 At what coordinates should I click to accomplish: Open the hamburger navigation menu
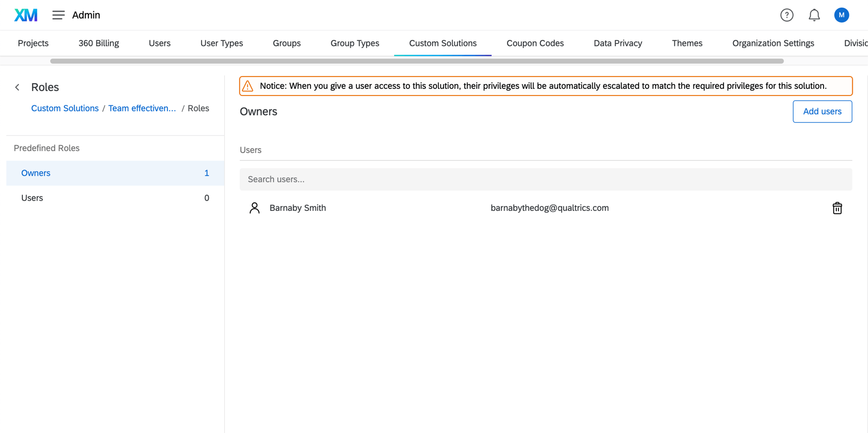point(58,15)
